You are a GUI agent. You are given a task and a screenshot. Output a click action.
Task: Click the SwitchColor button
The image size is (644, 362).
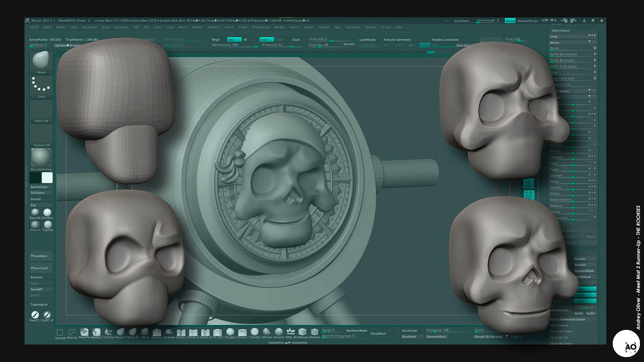[41, 187]
